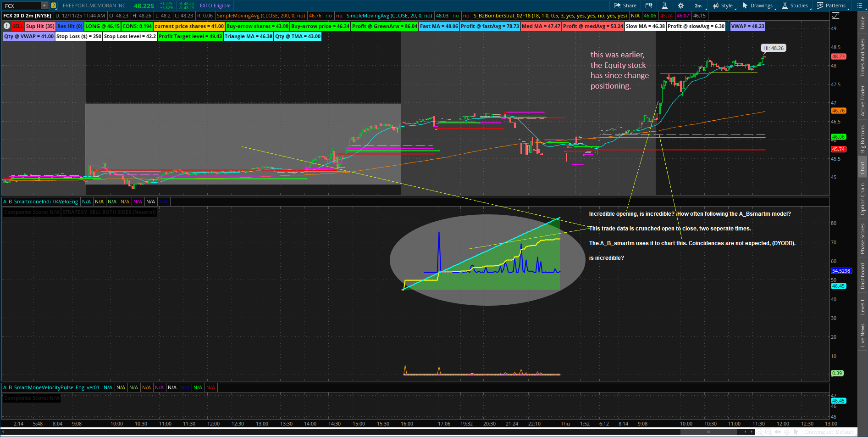Open the Edit Studies flask icon

coord(664,6)
